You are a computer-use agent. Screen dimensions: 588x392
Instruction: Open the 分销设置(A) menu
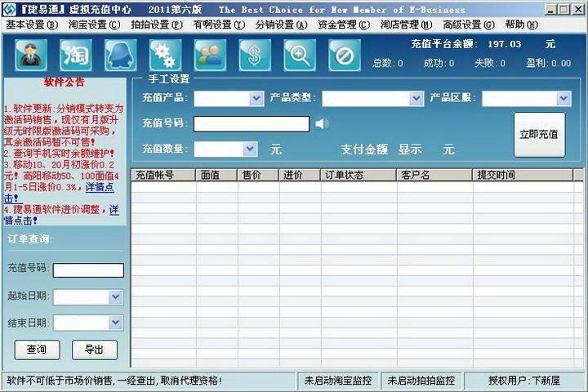click(281, 24)
